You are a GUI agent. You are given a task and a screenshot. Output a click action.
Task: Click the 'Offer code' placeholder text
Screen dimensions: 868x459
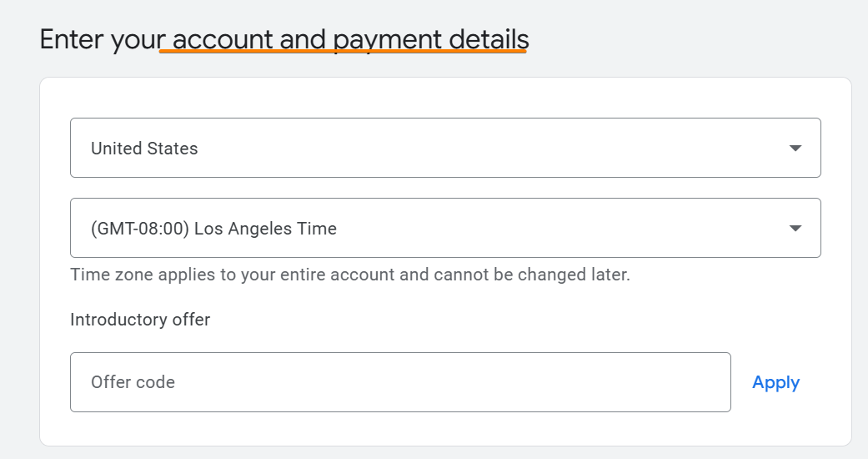[133, 382]
